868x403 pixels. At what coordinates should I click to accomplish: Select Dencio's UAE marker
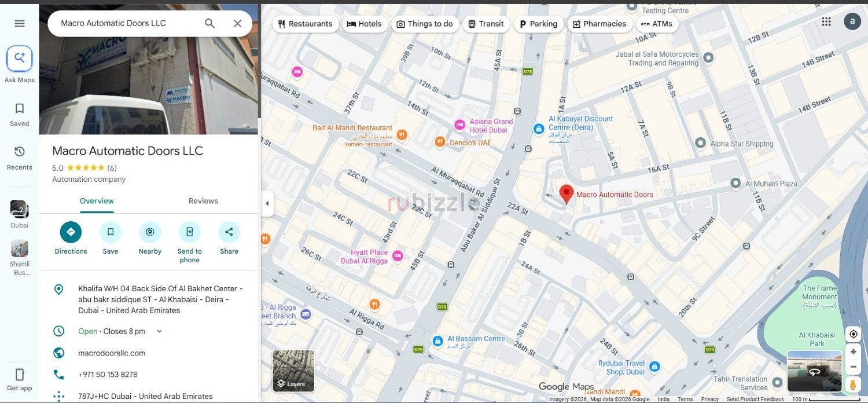440,141
